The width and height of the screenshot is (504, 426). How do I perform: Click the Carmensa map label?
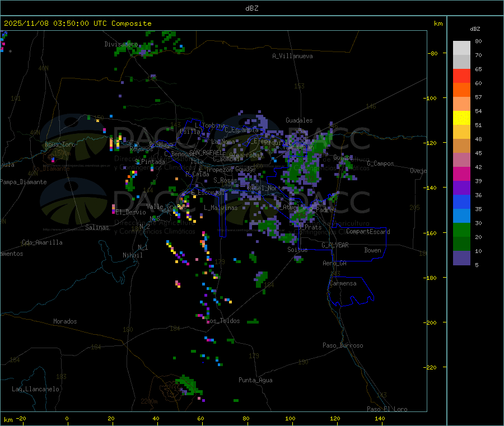[x=343, y=283]
